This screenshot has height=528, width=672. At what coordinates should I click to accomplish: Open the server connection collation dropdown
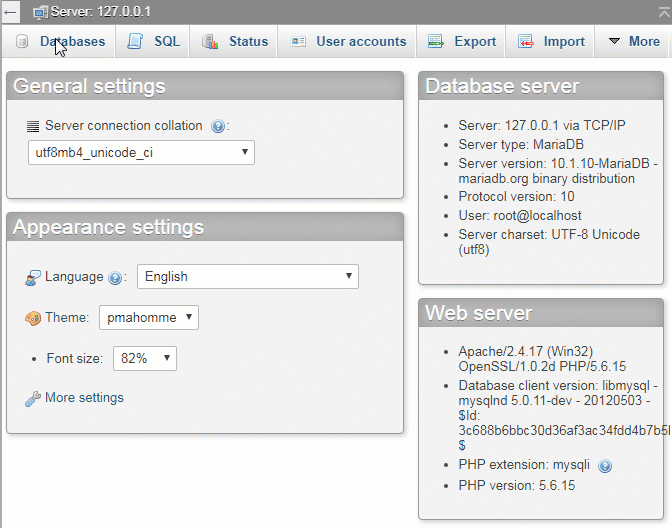[141, 153]
